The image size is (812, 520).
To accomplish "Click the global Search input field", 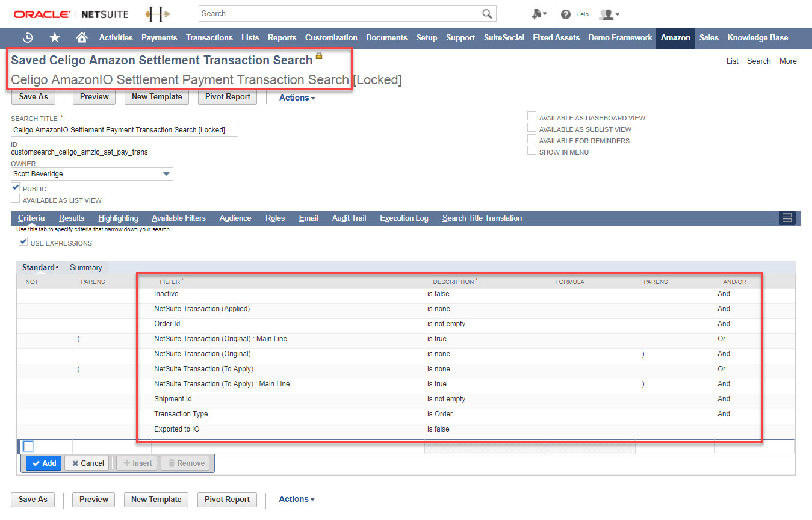I will point(340,13).
